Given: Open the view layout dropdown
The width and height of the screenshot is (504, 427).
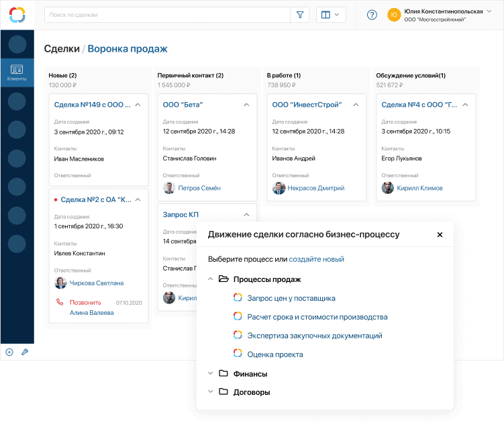Looking at the screenshot, I should (x=331, y=15).
